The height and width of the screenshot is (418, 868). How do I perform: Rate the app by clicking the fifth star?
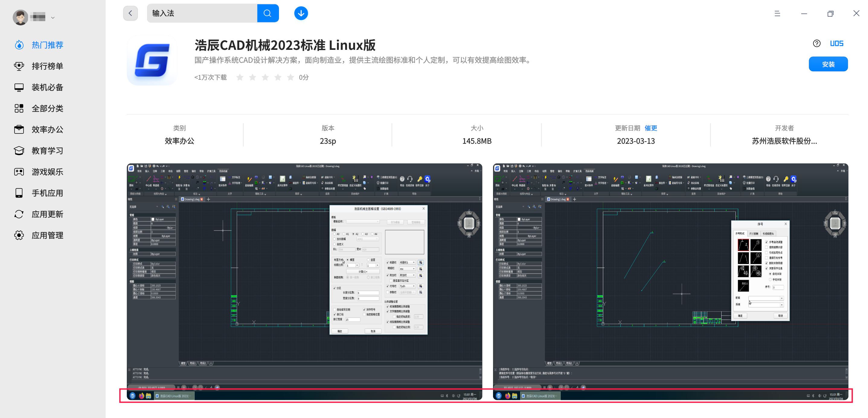pyautogui.click(x=290, y=77)
